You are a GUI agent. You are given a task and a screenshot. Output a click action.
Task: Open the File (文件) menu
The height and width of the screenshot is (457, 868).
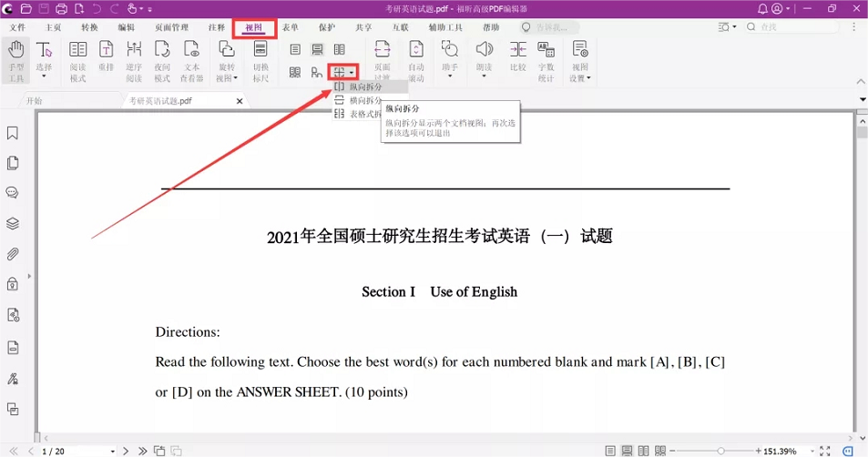[17, 27]
